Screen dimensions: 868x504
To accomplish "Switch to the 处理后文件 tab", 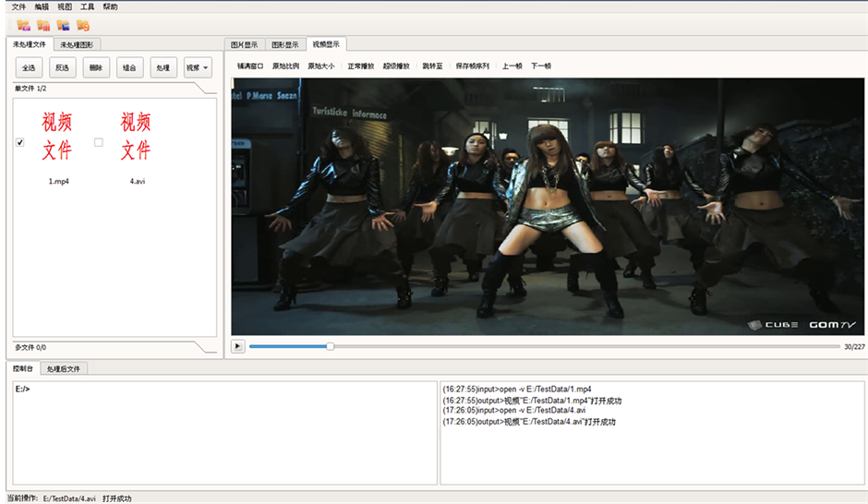I will [x=65, y=369].
